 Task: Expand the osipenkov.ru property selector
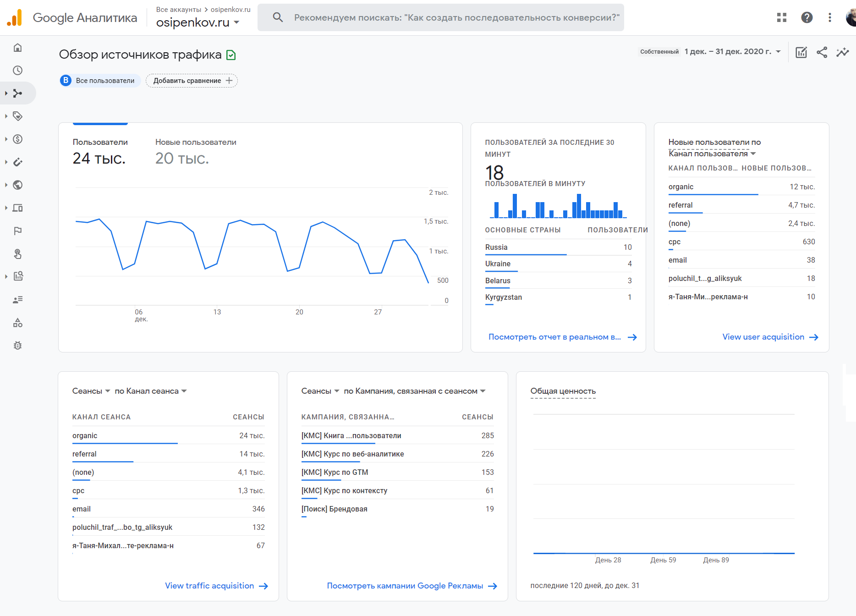coord(198,22)
